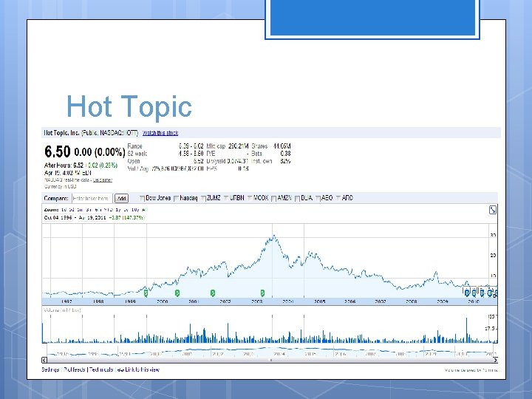Tick the AEO comparison checkbox
This screenshot has height=399, width=532.
coord(318,198)
